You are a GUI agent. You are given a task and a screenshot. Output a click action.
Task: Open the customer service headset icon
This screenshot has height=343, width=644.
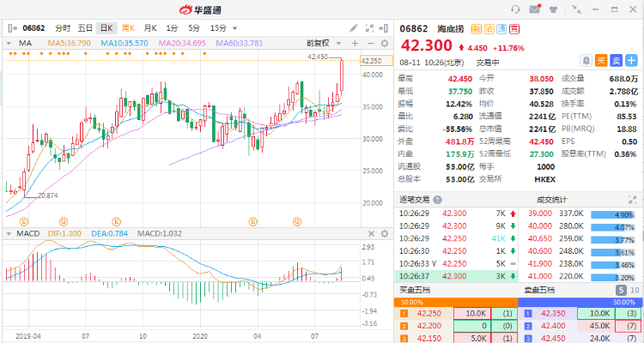pyautogui.click(x=516, y=9)
